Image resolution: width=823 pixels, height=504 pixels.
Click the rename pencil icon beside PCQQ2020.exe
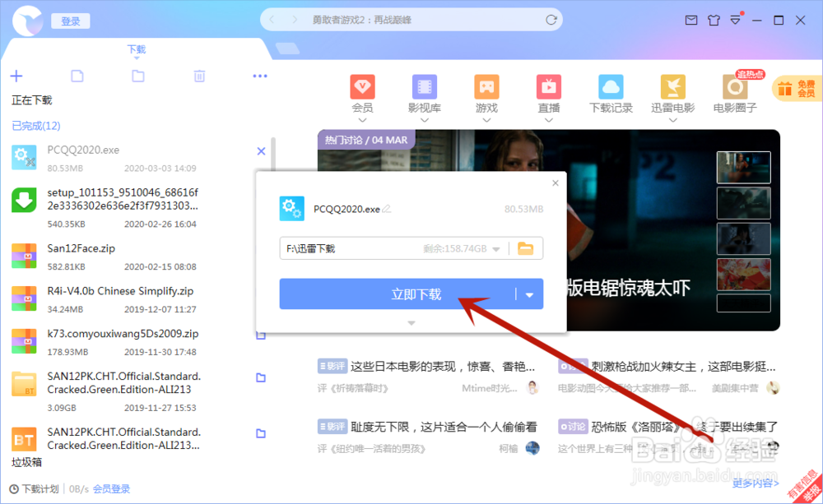387,209
